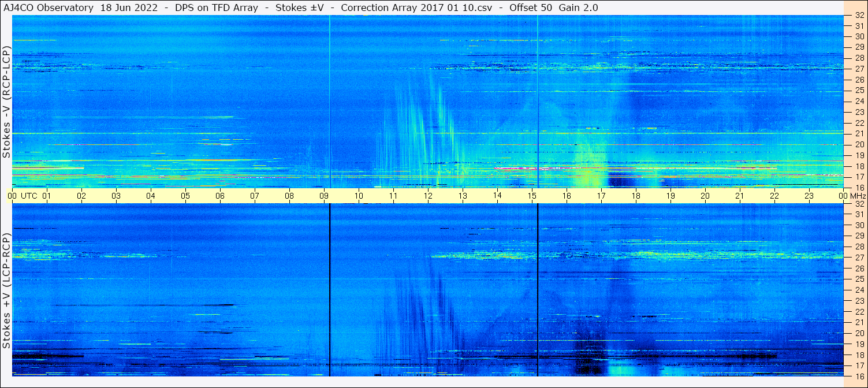868x388 pixels.
Task: Click the '27' MHz label of lower panel
Action: point(859,258)
